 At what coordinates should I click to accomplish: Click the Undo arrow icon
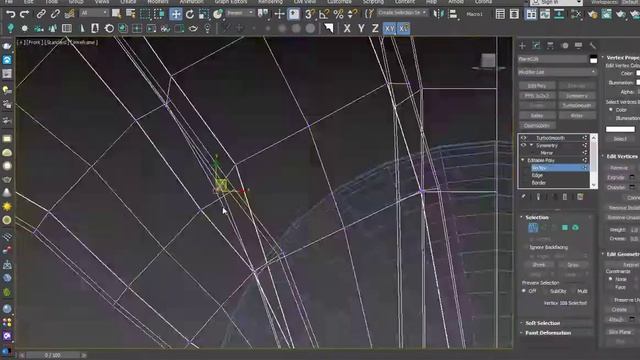point(11,14)
